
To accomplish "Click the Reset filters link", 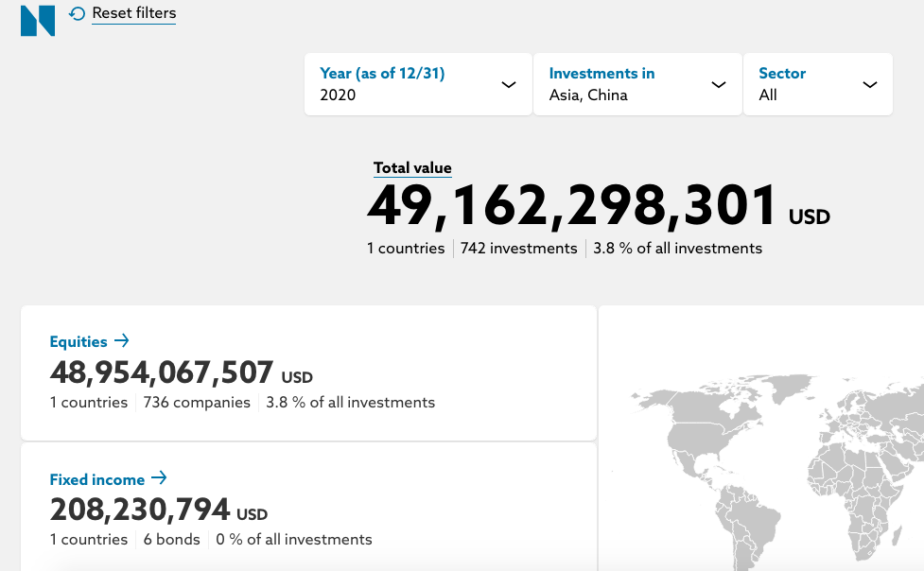I will [x=133, y=13].
